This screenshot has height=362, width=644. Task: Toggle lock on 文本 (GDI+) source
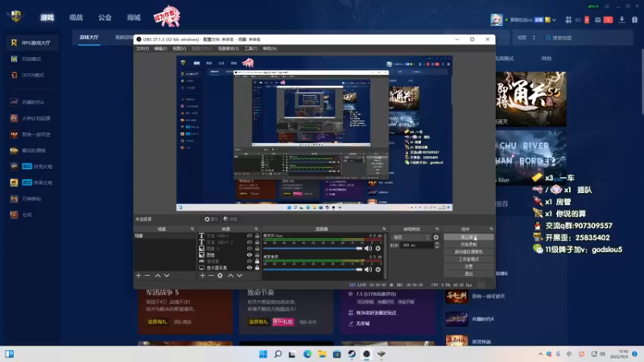(x=257, y=236)
